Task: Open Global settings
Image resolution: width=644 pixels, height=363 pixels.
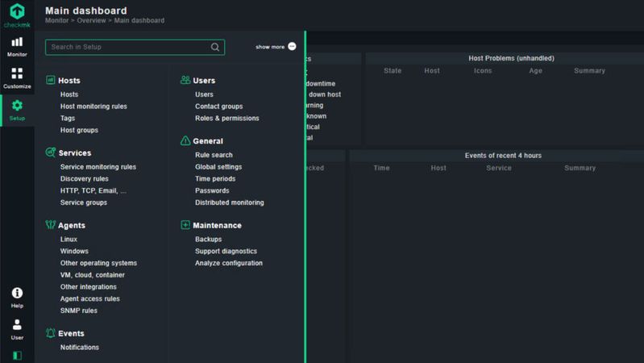Action: (218, 167)
